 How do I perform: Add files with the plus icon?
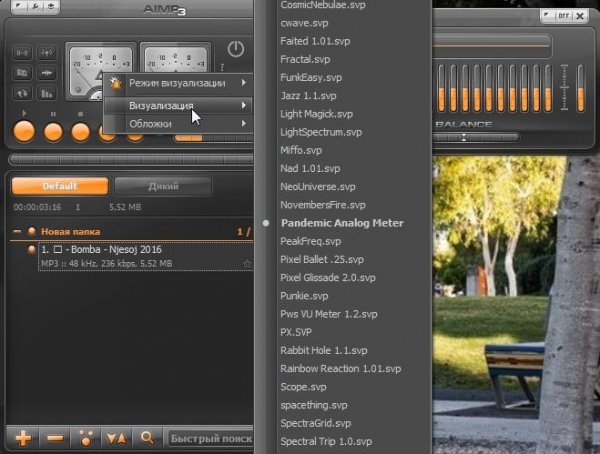(x=23, y=438)
